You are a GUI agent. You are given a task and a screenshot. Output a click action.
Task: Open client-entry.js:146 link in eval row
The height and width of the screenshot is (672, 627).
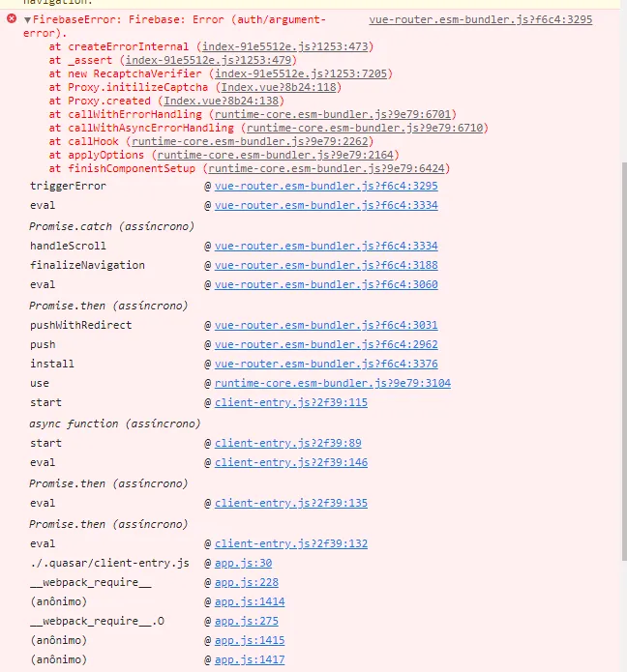pos(291,462)
